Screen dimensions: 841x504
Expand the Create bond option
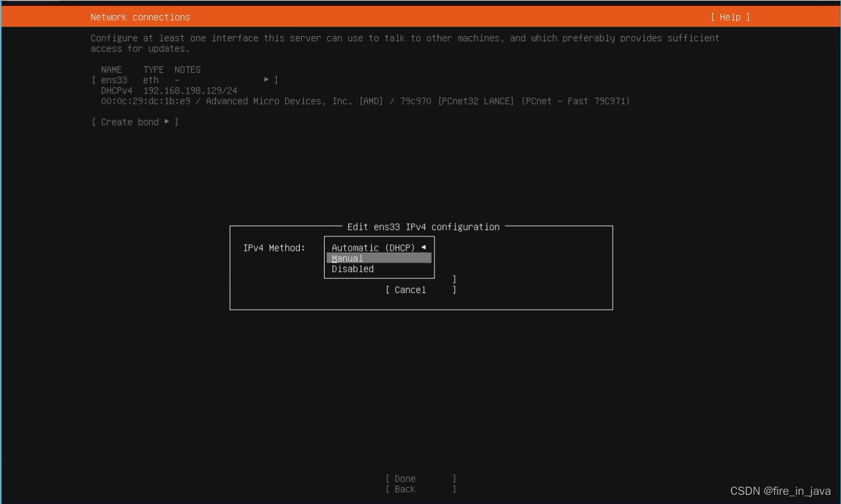coord(135,122)
